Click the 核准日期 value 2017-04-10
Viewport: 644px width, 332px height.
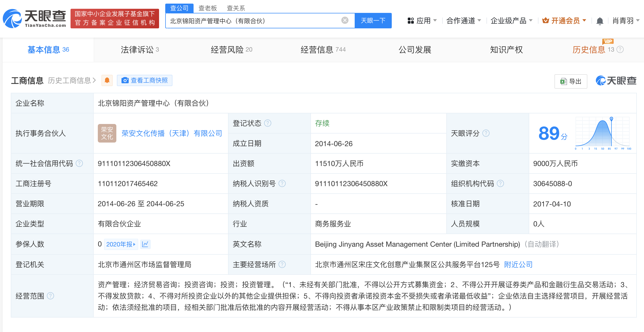(552, 204)
